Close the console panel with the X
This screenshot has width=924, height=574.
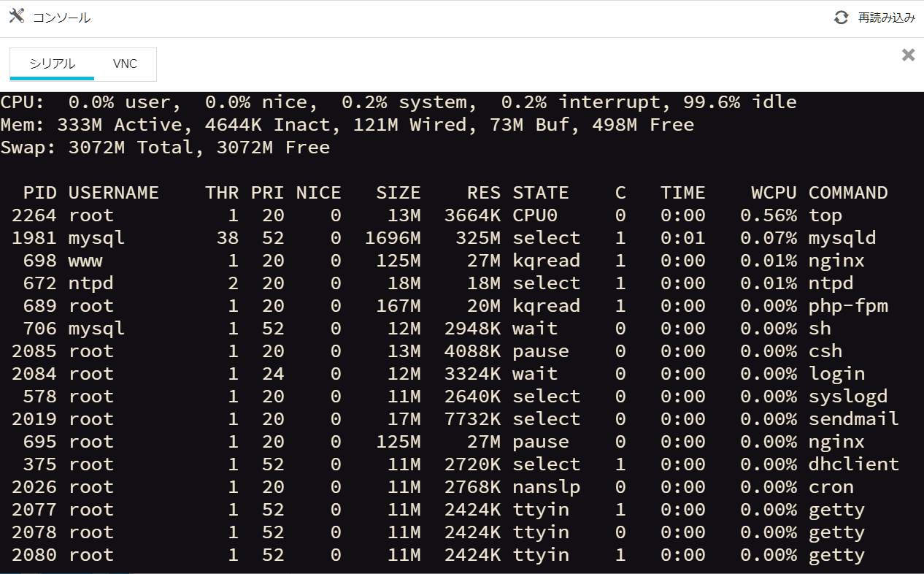click(x=908, y=55)
